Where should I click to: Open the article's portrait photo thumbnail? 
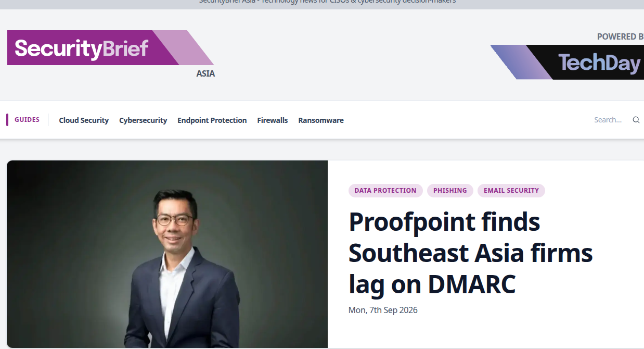(x=167, y=254)
